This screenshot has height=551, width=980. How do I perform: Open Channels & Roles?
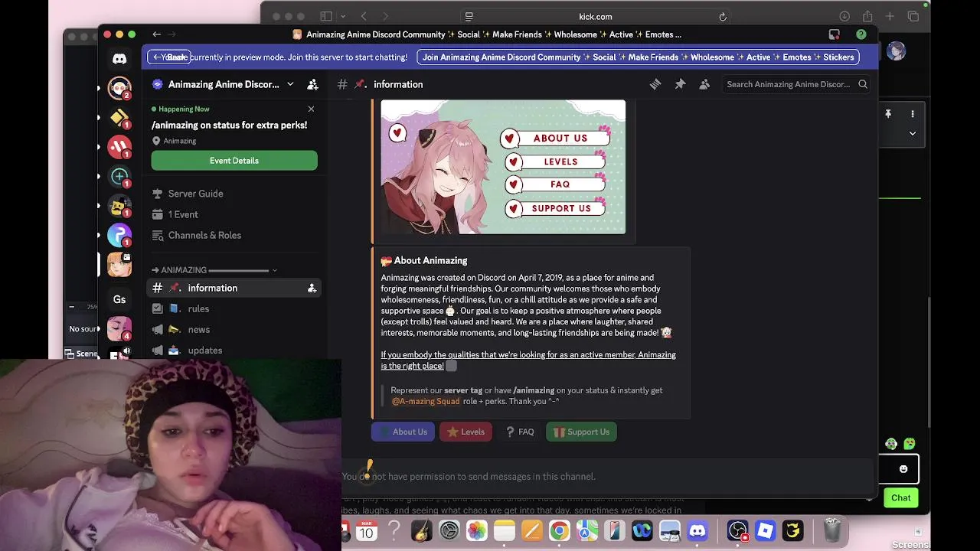234,235
